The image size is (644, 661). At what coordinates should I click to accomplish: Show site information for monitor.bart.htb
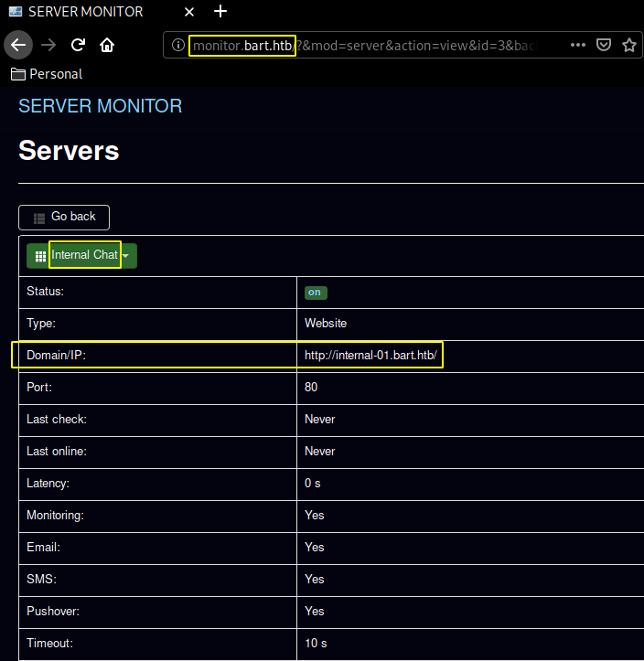pos(178,45)
